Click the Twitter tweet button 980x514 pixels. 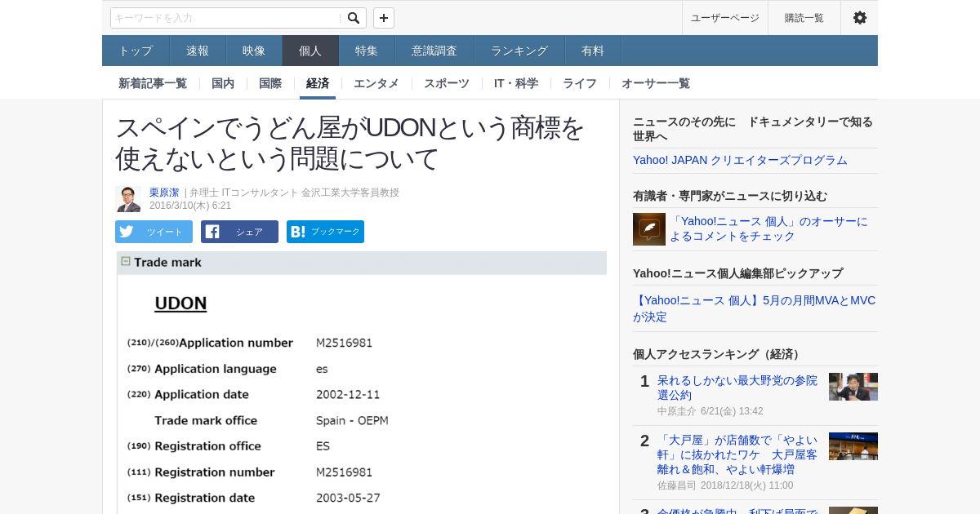[154, 232]
